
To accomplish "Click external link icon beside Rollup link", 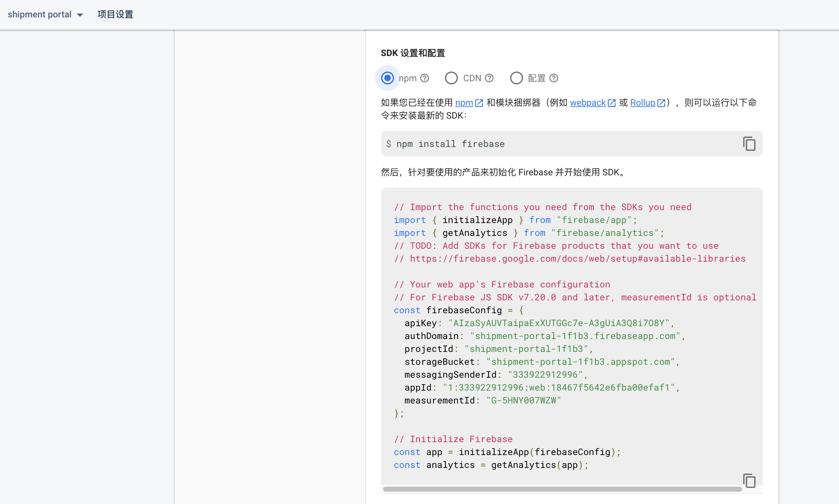I will pos(661,103).
